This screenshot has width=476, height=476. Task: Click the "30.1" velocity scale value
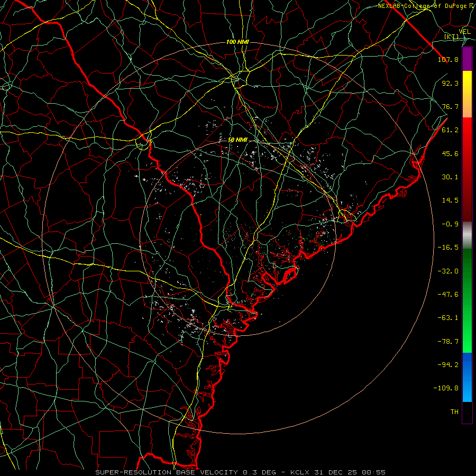pyautogui.click(x=450, y=177)
